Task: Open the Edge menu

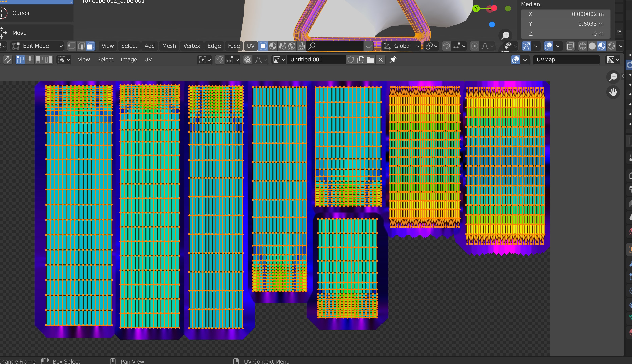Action: [x=214, y=46]
